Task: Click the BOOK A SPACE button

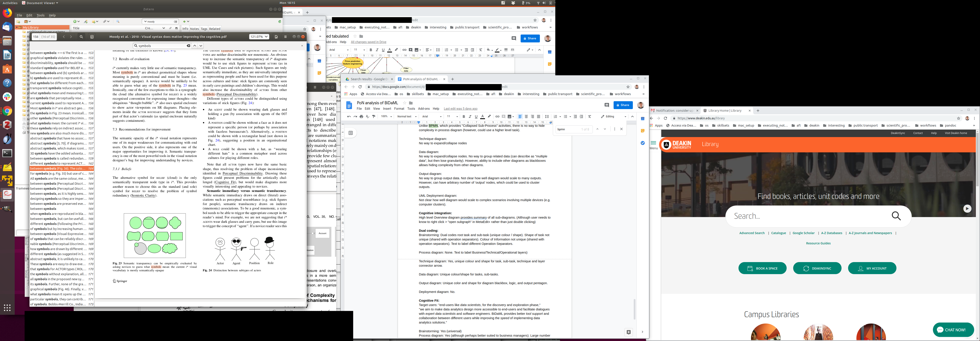Action: point(762,268)
